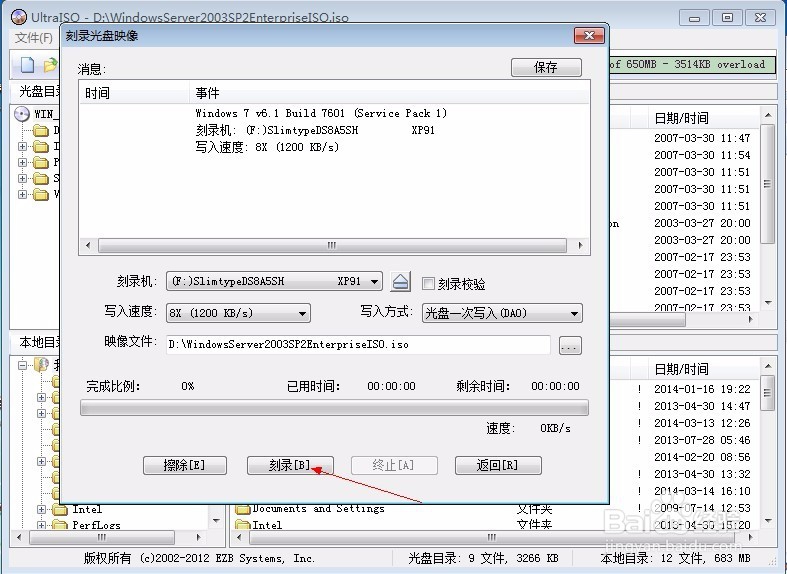Click the 版权所有 EZB Systems status text
Image resolution: width=787 pixels, height=574 pixels.
(199, 558)
